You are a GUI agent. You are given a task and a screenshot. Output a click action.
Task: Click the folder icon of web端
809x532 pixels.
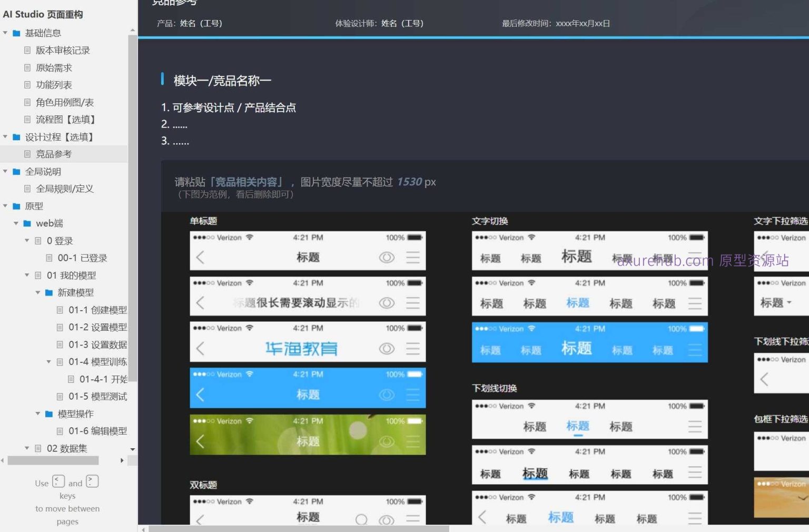click(x=28, y=223)
